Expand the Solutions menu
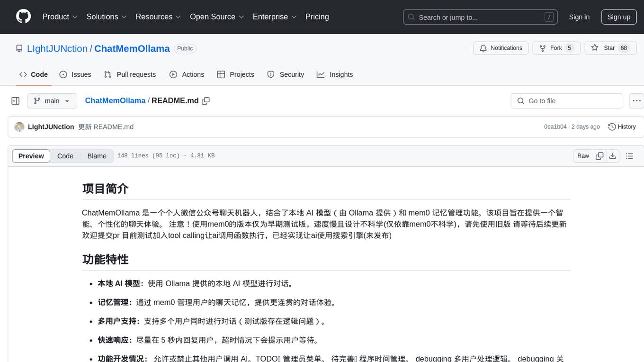 click(107, 17)
